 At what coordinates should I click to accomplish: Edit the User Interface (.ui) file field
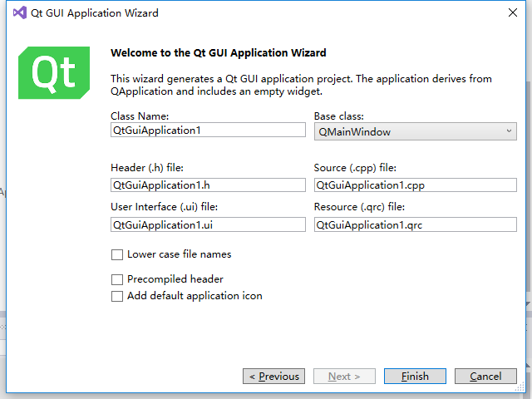point(208,224)
